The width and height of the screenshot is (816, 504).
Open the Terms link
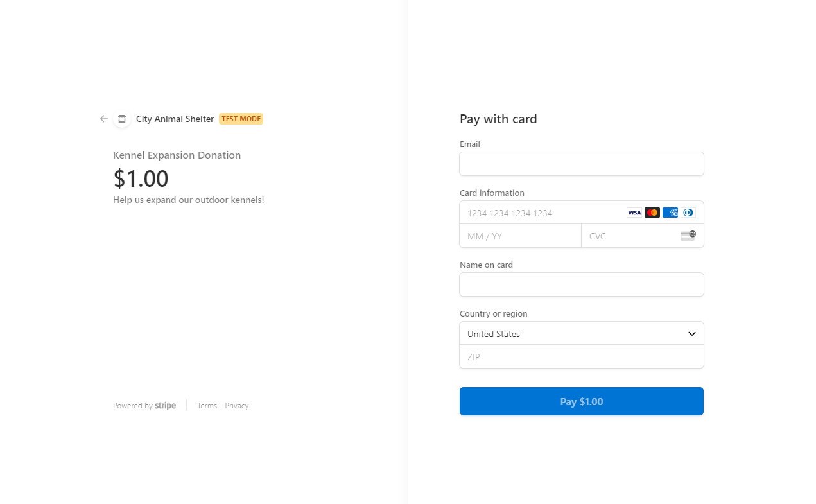(x=207, y=406)
